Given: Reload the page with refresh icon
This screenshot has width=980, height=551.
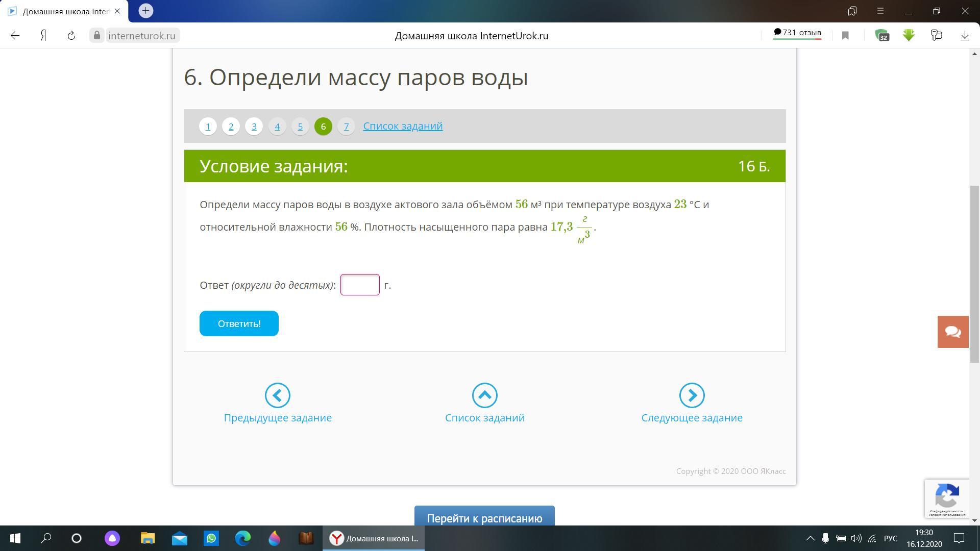Looking at the screenshot, I should (x=71, y=35).
